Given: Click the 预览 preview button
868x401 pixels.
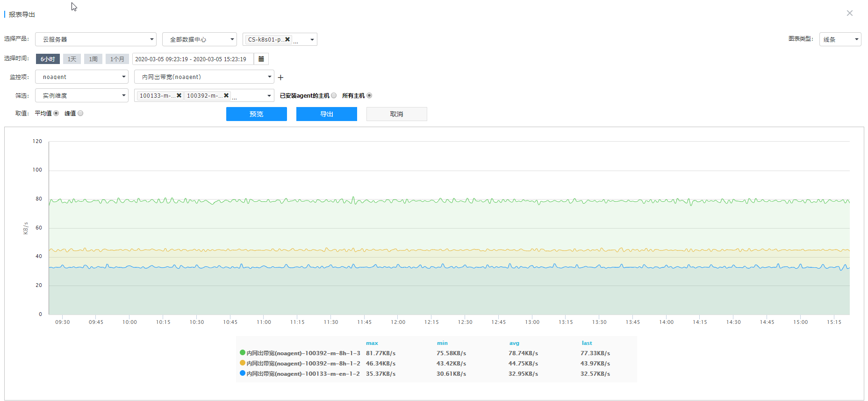Looking at the screenshot, I should [257, 114].
